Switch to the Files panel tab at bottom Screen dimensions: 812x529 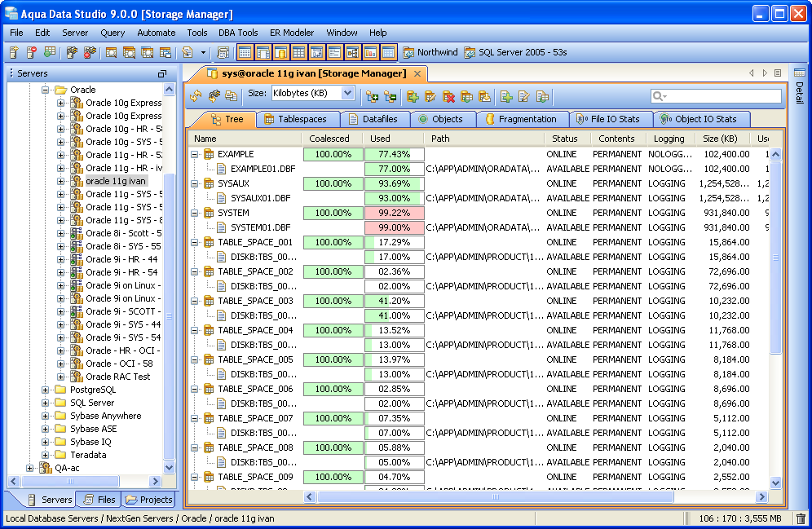(99, 500)
